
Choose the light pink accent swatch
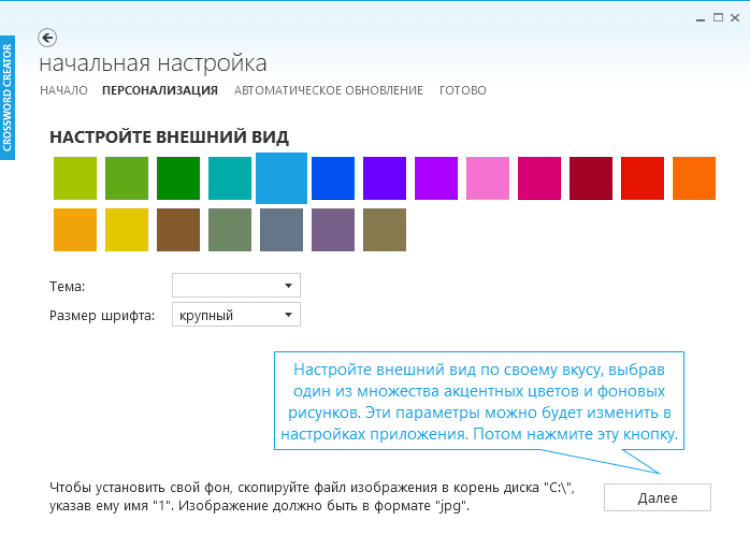pos(488,178)
